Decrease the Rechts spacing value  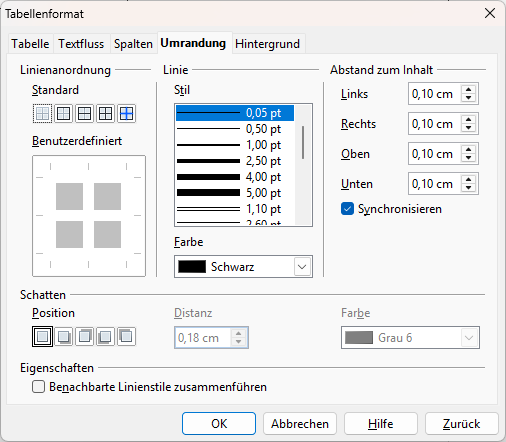click(469, 128)
